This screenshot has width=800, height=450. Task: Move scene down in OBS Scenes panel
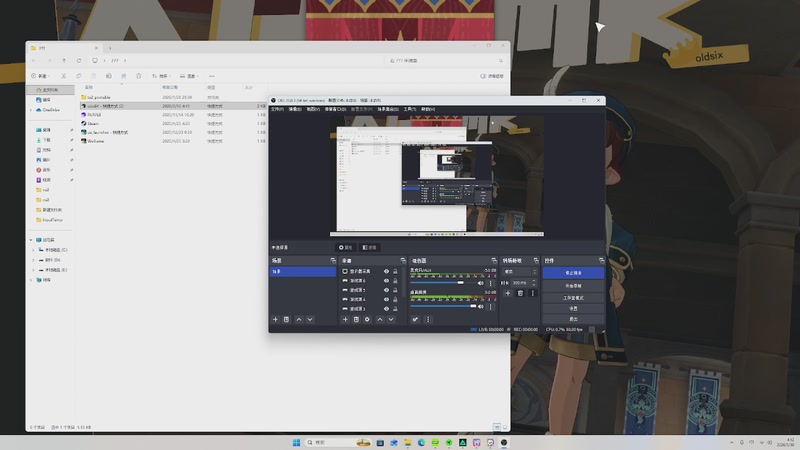(x=310, y=319)
